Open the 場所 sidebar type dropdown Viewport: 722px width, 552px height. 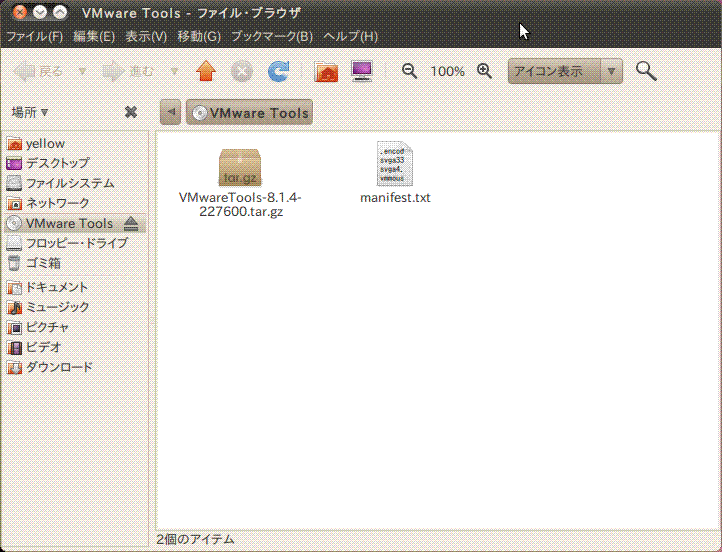[x=30, y=112]
